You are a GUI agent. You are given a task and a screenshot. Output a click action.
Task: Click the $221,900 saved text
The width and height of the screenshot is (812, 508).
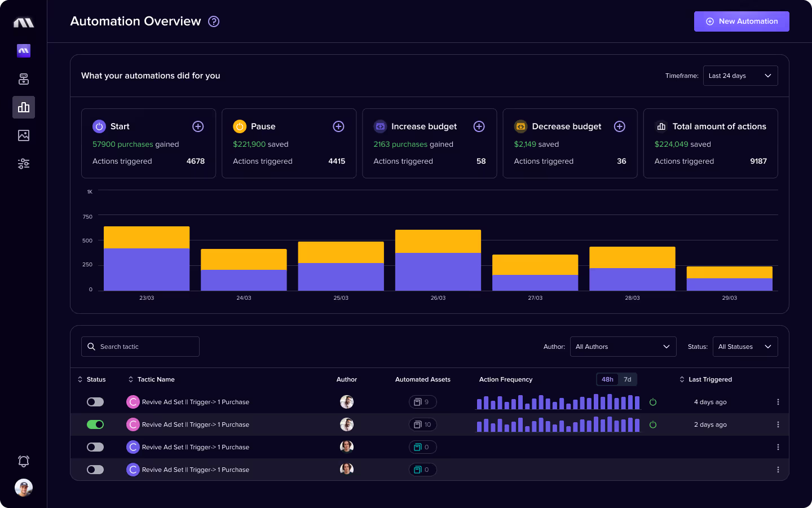tap(261, 144)
